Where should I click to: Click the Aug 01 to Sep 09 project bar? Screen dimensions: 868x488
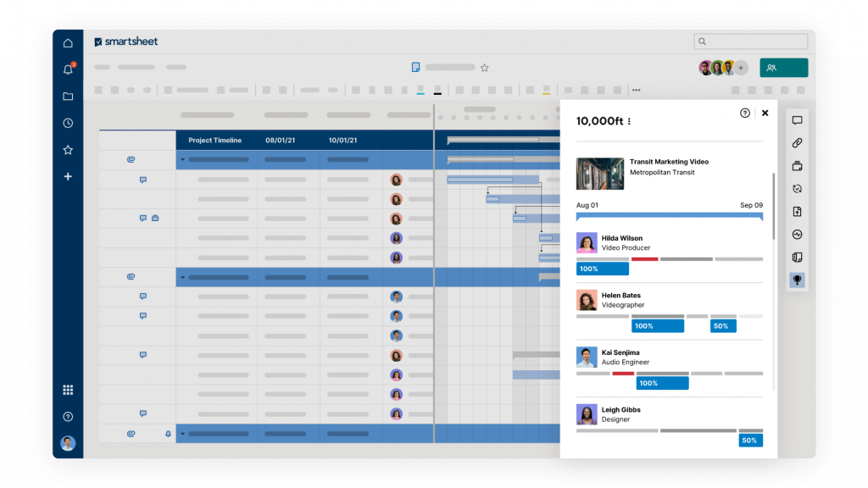coord(670,216)
